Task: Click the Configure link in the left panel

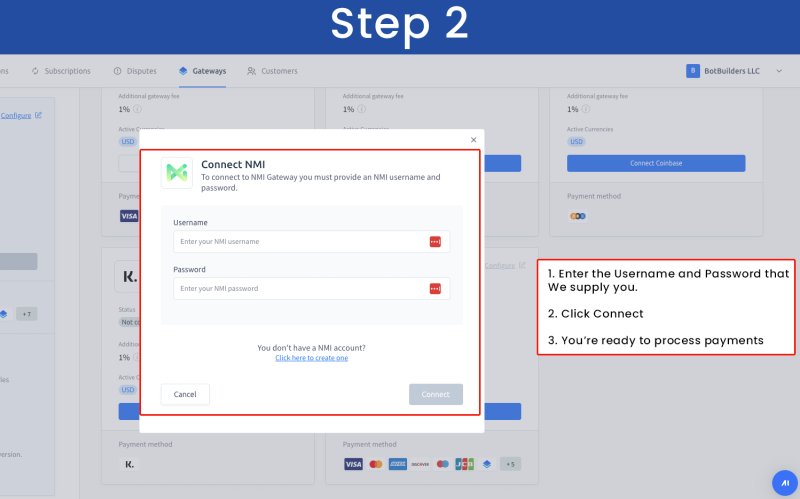Action: tap(16, 115)
